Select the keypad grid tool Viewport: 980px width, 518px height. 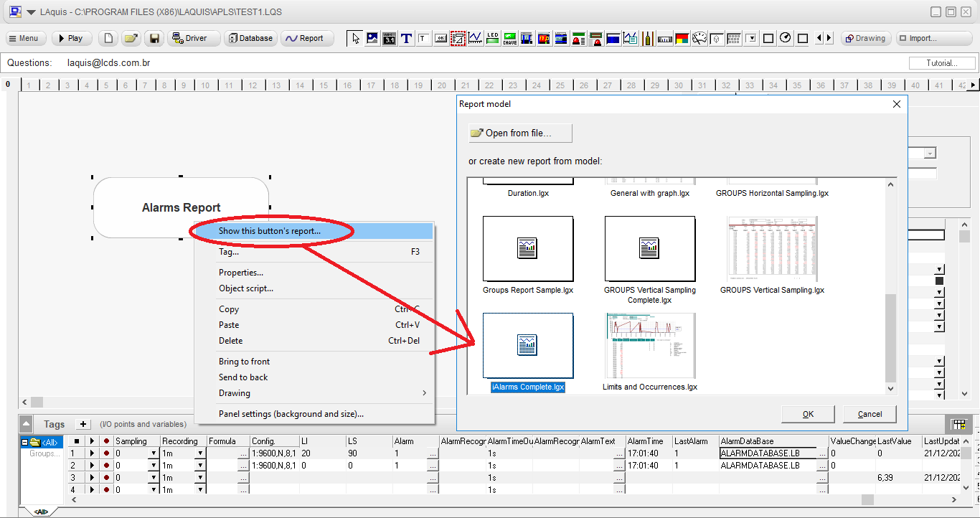[733, 38]
